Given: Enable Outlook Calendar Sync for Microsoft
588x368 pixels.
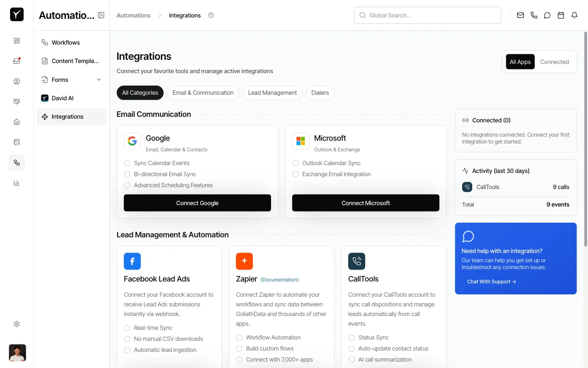Looking at the screenshot, I should pos(295,163).
